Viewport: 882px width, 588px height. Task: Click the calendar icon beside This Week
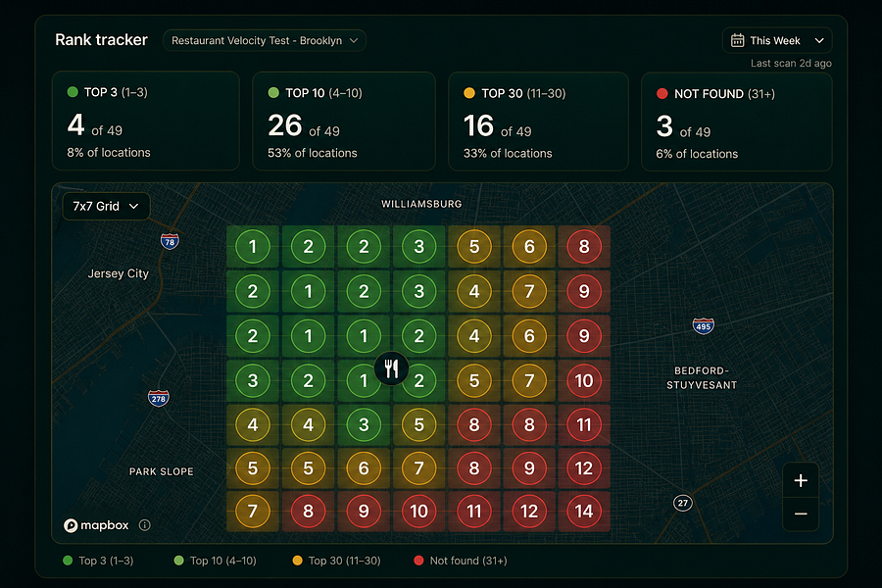(x=737, y=40)
